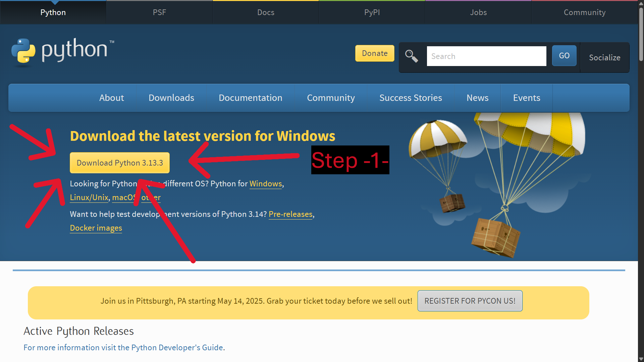Open the PSF top tab

[x=159, y=12]
